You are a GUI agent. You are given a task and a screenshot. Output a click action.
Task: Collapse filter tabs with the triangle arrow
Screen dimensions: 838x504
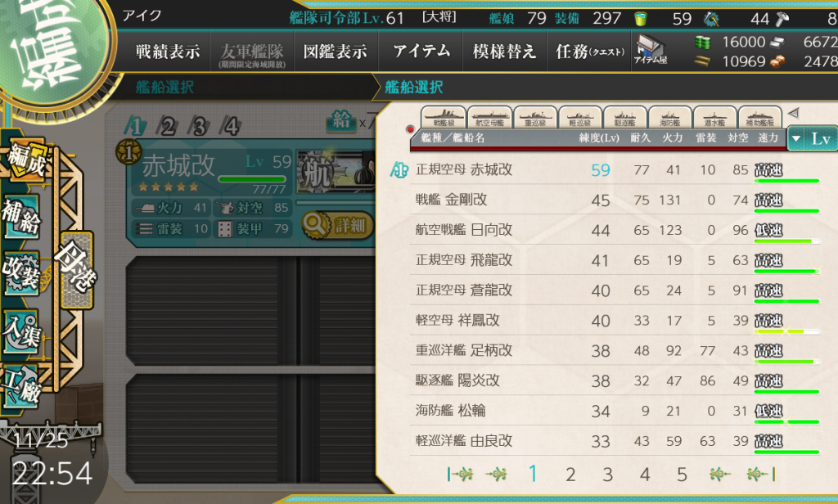click(793, 113)
